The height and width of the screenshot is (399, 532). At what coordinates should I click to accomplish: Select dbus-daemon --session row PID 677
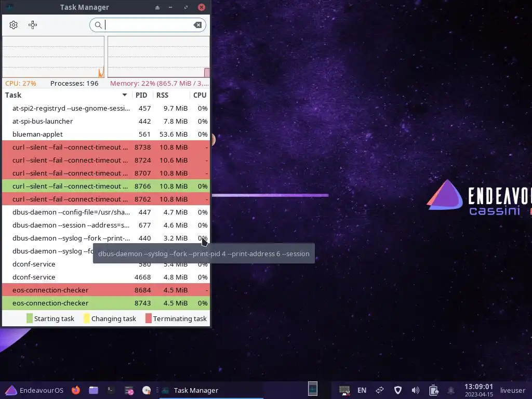(x=106, y=225)
